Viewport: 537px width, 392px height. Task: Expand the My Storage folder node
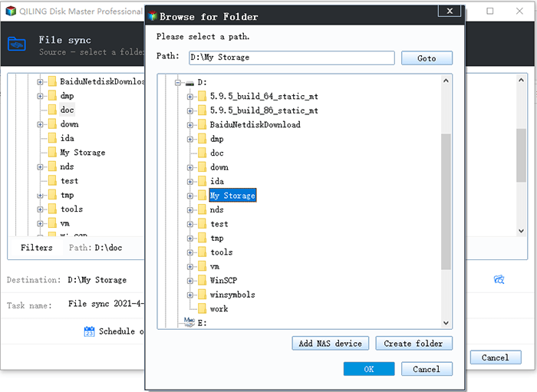190,196
